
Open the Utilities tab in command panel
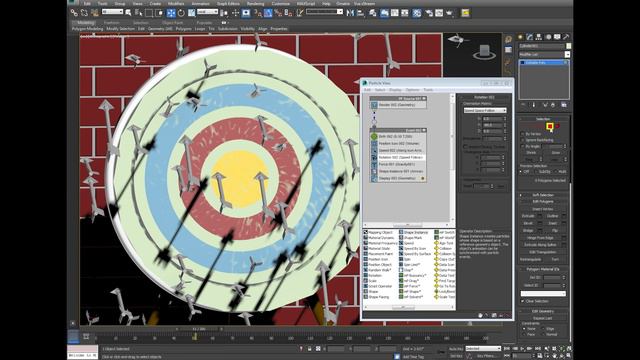pyautogui.click(x=566, y=37)
